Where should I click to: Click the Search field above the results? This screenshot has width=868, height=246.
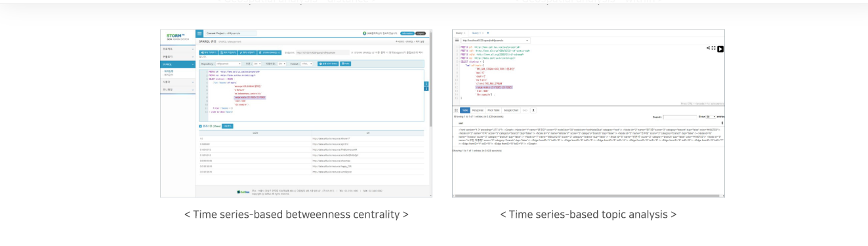click(x=680, y=117)
